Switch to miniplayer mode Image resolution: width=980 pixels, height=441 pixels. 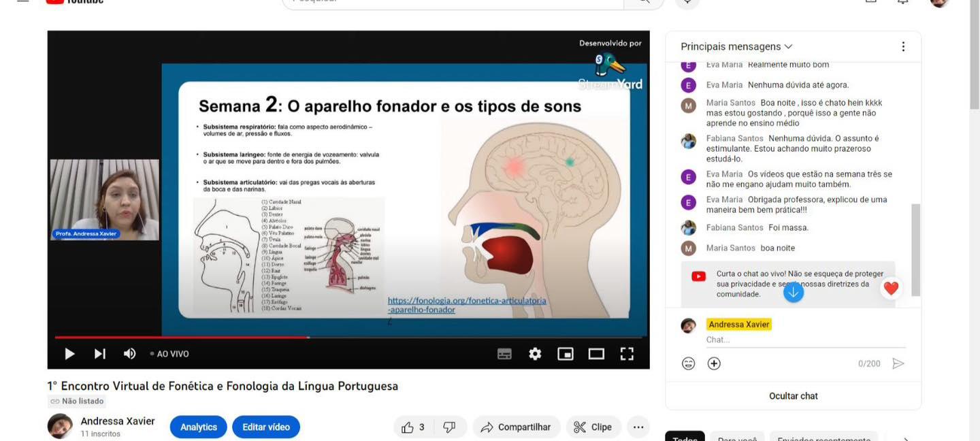(566, 354)
